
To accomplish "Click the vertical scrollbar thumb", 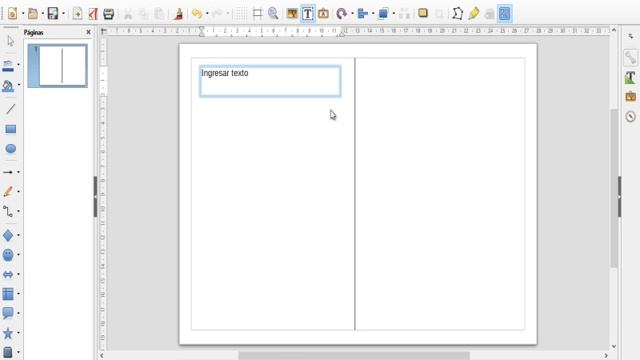I will click(614, 189).
